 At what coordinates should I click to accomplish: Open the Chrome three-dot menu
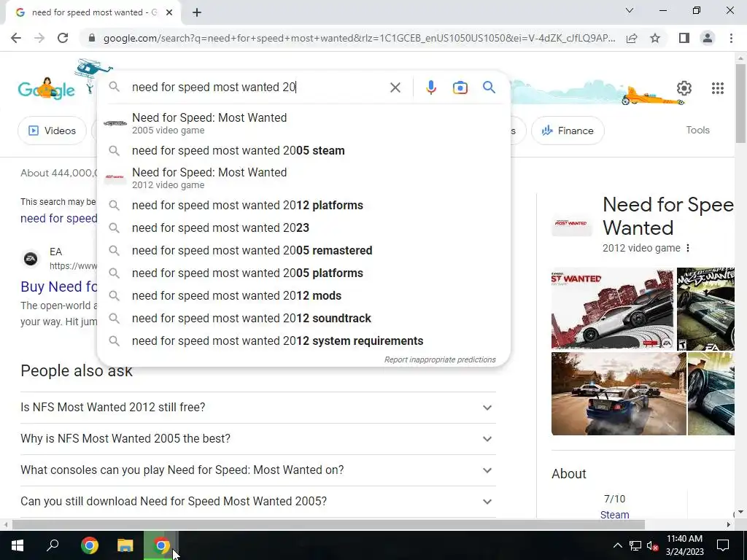click(731, 38)
